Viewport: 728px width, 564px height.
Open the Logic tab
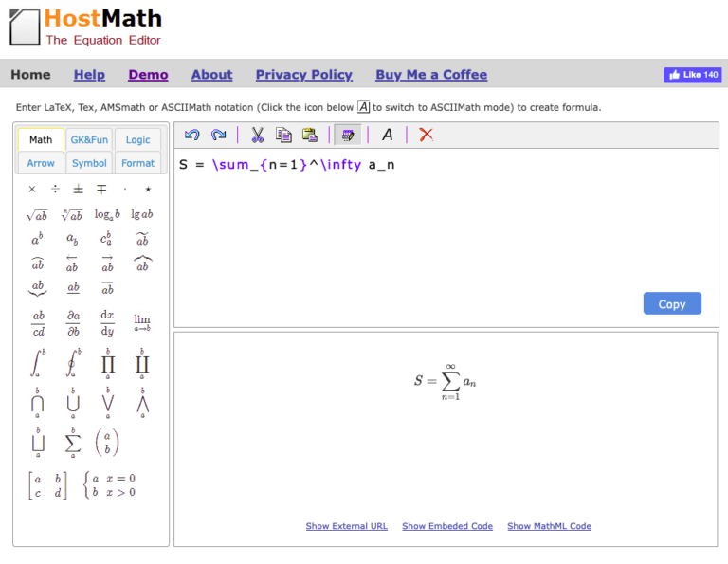pyautogui.click(x=137, y=139)
